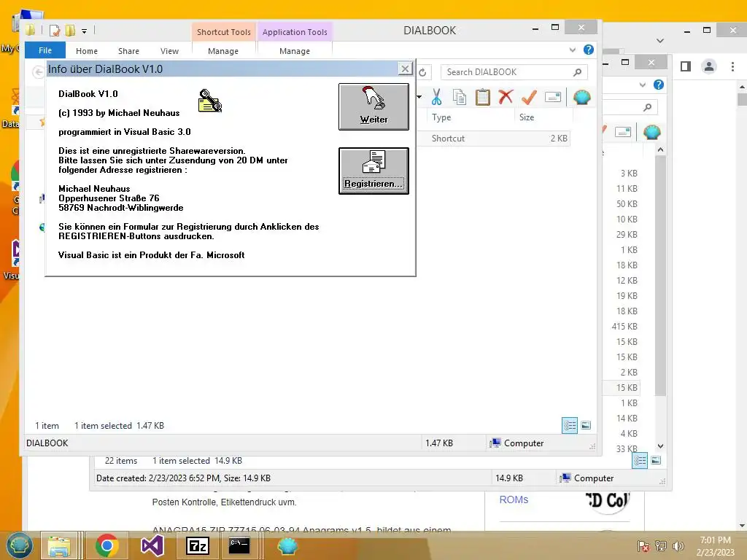The image size is (747, 560).
Task: Open the View ribbon tab
Action: pyautogui.click(x=169, y=51)
